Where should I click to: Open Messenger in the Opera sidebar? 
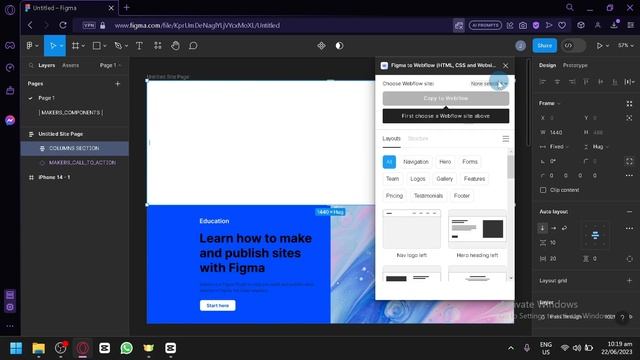(10, 120)
